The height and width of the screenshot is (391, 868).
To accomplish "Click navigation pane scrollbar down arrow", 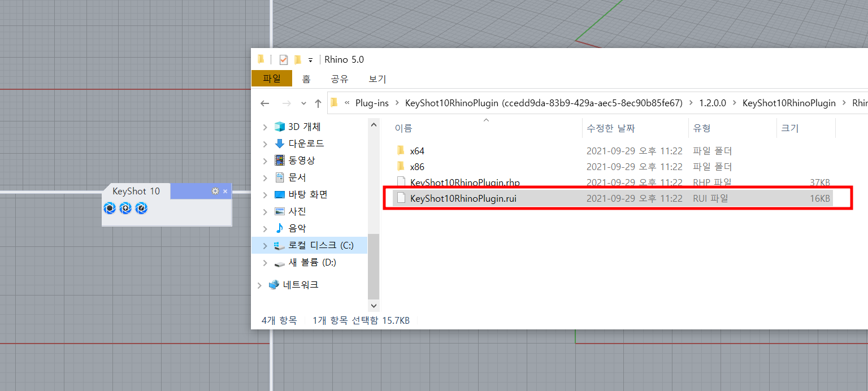I will [374, 305].
